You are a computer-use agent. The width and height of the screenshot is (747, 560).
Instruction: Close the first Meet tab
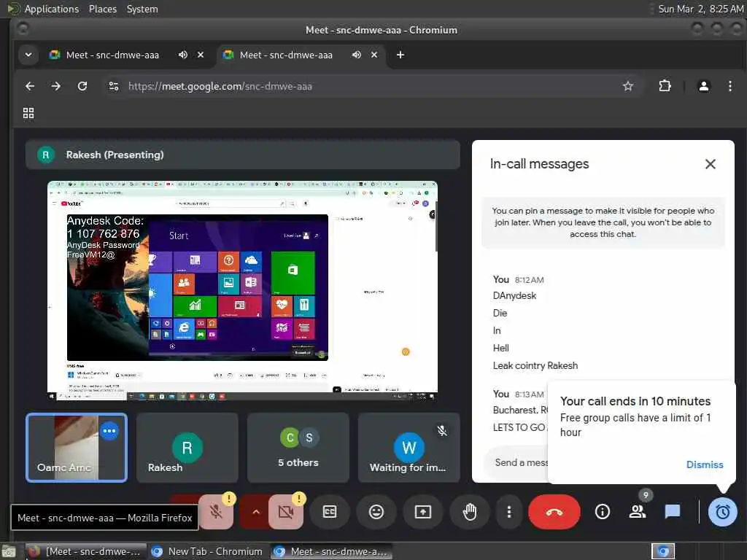click(x=201, y=55)
